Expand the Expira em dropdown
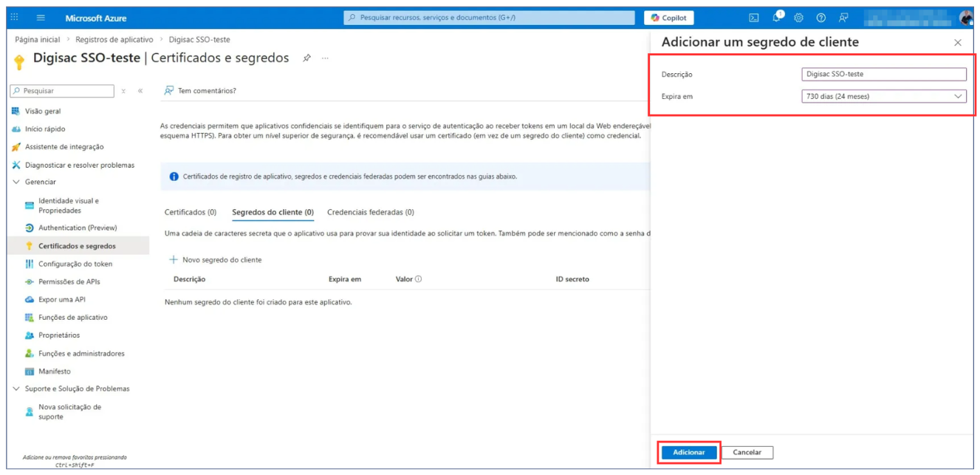The width and height of the screenshot is (980, 475). coord(884,96)
